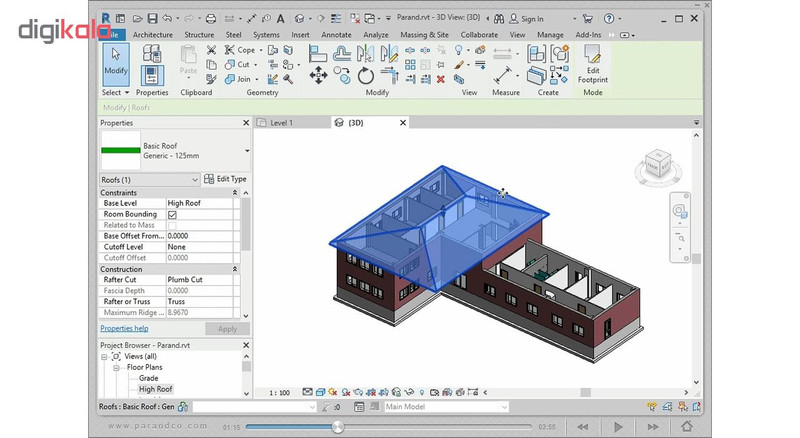The image size is (800, 438).
Task: Toggle the Room Bounding checkbox
Action: tap(172, 214)
